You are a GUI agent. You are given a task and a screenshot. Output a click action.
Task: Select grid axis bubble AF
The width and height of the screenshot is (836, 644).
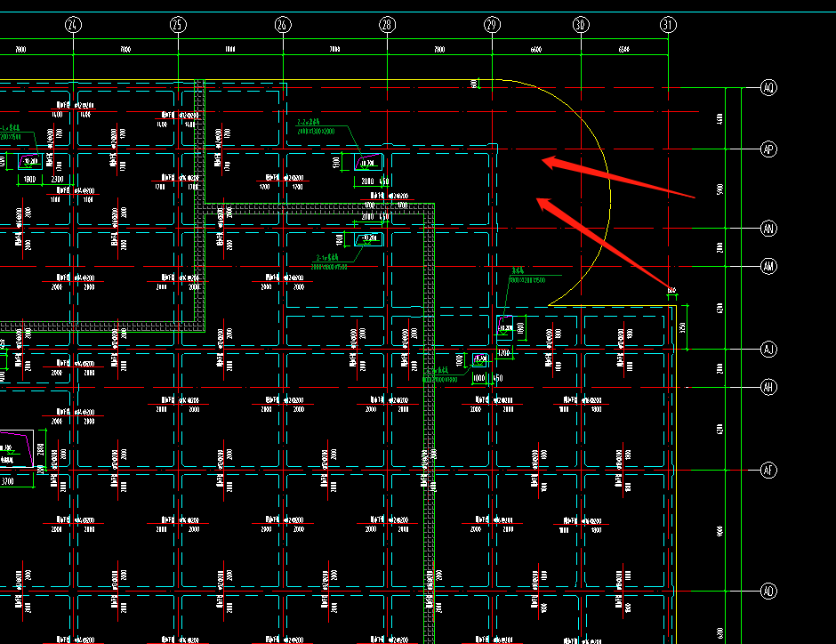coord(768,471)
